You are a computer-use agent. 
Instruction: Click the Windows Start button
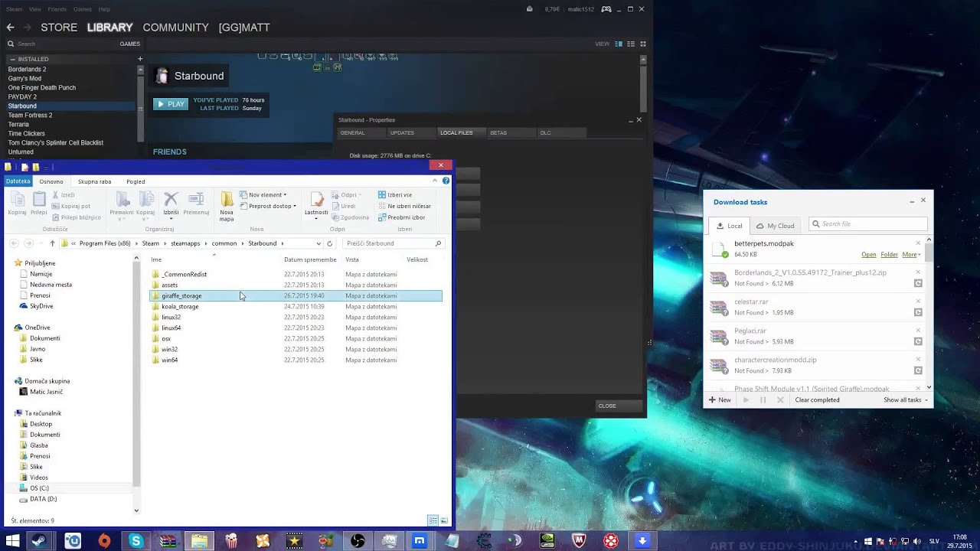point(12,541)
